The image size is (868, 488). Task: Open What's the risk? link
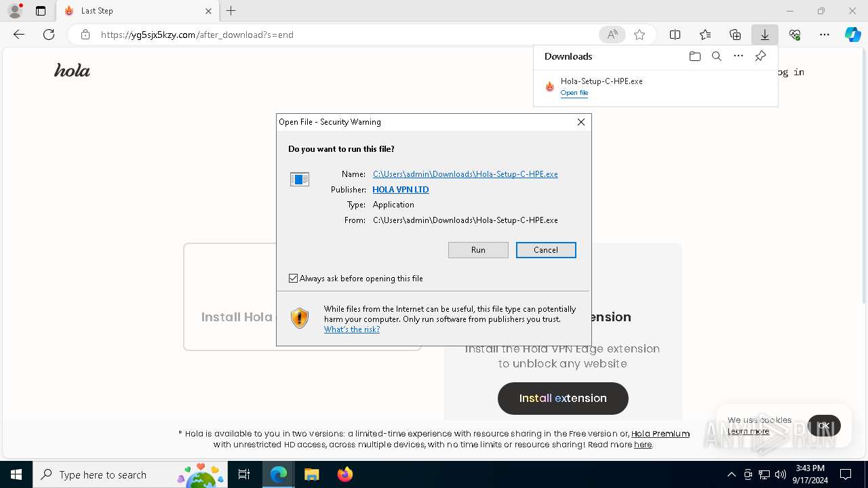click(352, 329)
